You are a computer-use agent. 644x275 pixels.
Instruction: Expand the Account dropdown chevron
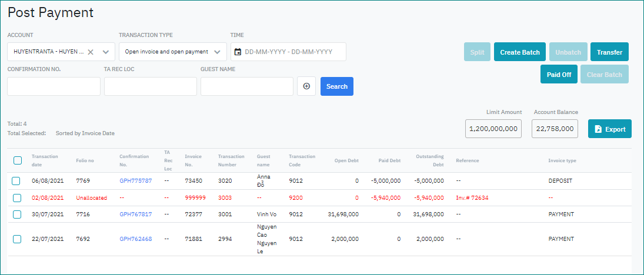(x=106, y=52)
